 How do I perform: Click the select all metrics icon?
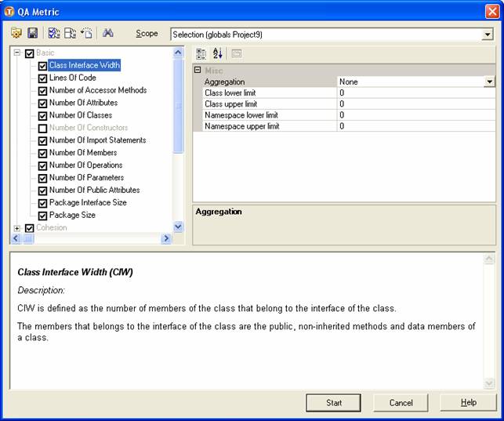pyautogui.click(x=53, y=34)
